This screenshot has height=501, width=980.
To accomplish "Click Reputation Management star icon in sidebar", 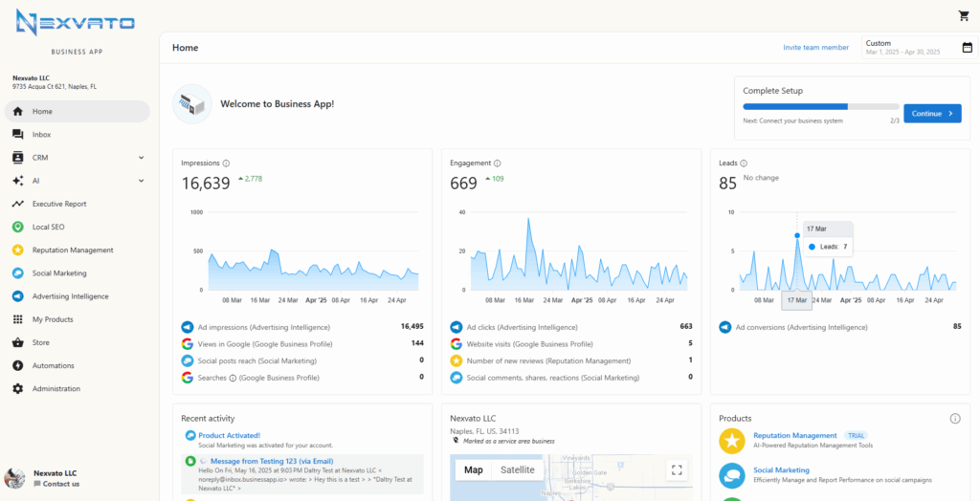I will click(18, 250).
